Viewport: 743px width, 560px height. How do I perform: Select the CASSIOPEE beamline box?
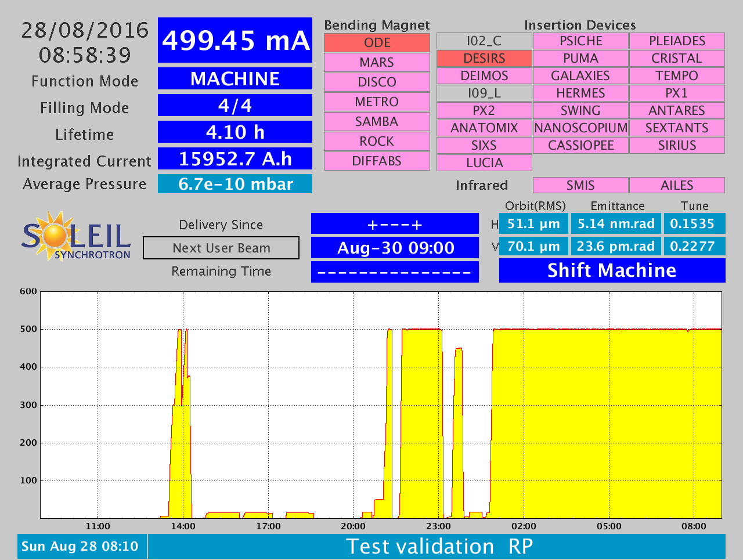580,146
